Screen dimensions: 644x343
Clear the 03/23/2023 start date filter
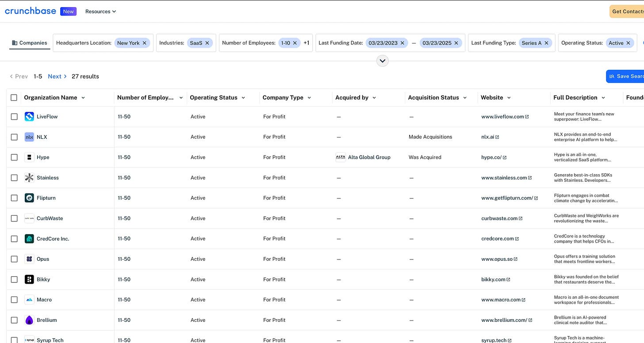[402, 43]
